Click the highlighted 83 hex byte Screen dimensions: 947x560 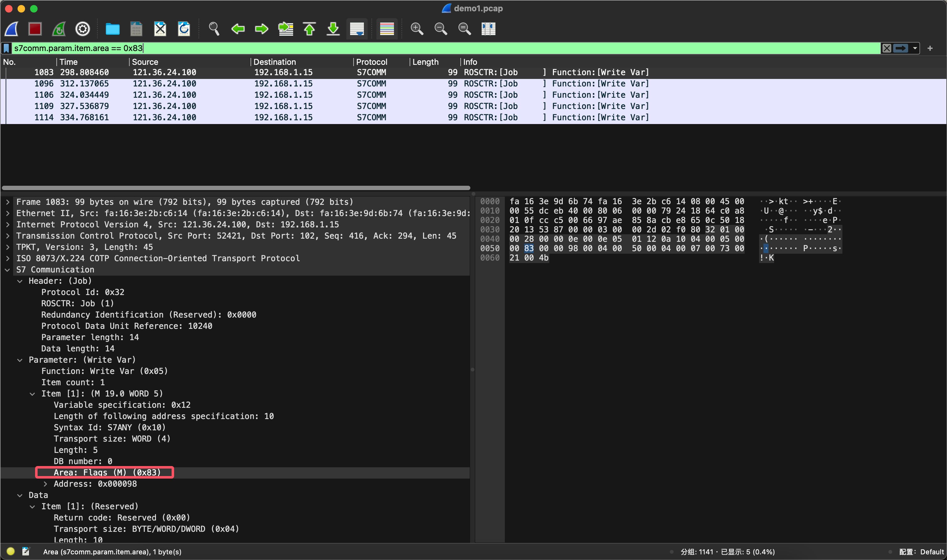(x=529, y=248)
